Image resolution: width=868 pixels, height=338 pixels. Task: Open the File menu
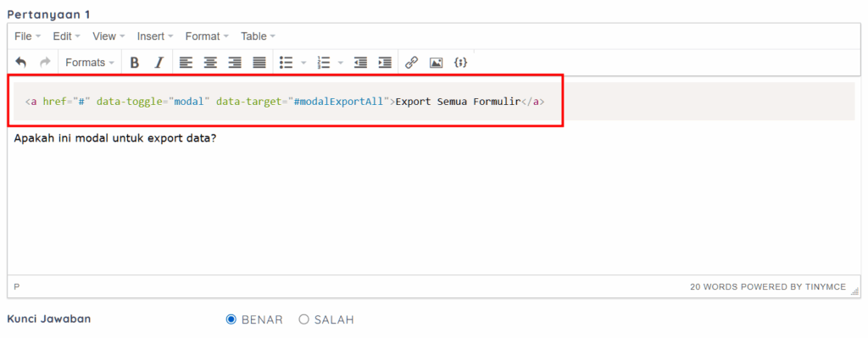28,36
